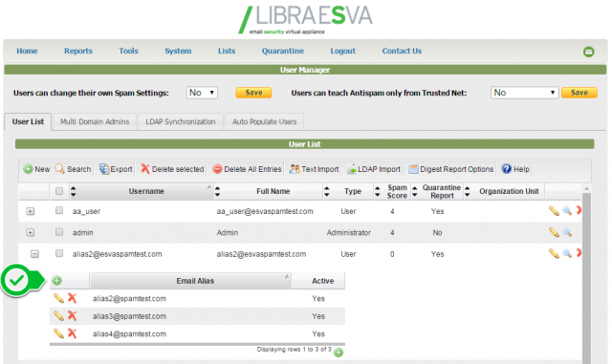This screenshot has height=364, width=612.
Task: View admin details magnifier icon
Action: [x=567, y=232]
